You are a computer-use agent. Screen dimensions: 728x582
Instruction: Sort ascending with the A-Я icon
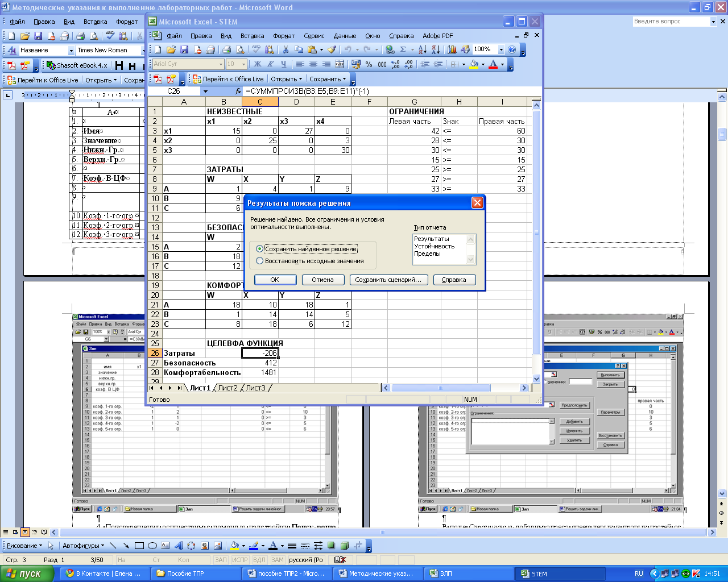click(x=422, y=49)
